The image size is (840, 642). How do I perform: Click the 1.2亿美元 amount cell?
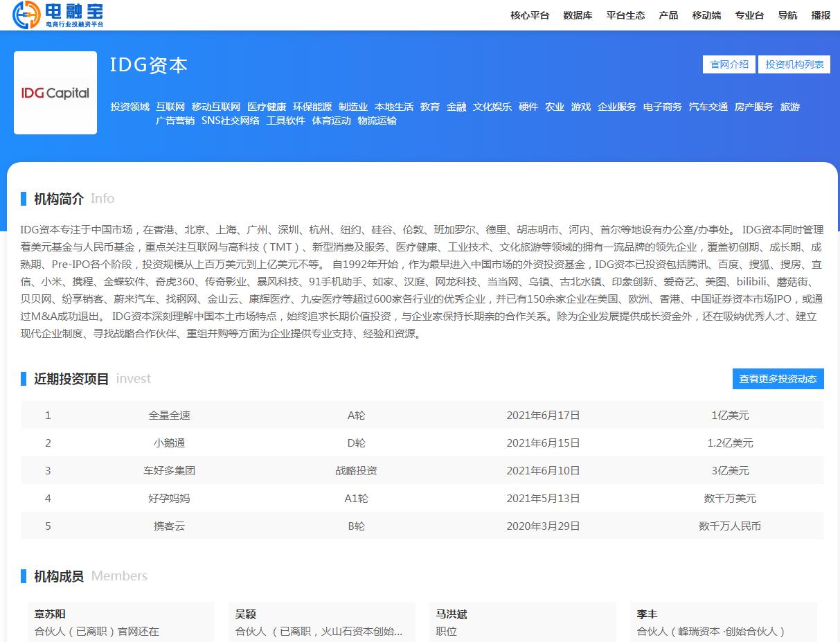coord(731,443)
